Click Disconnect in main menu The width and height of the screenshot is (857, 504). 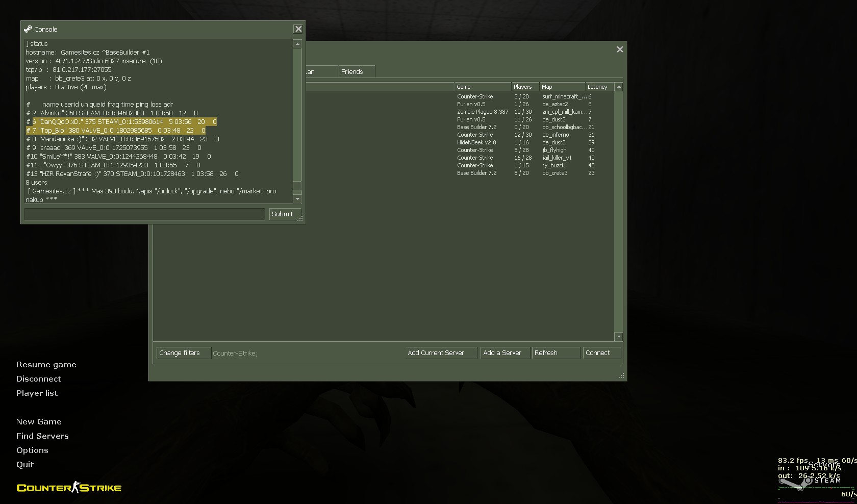38,379
